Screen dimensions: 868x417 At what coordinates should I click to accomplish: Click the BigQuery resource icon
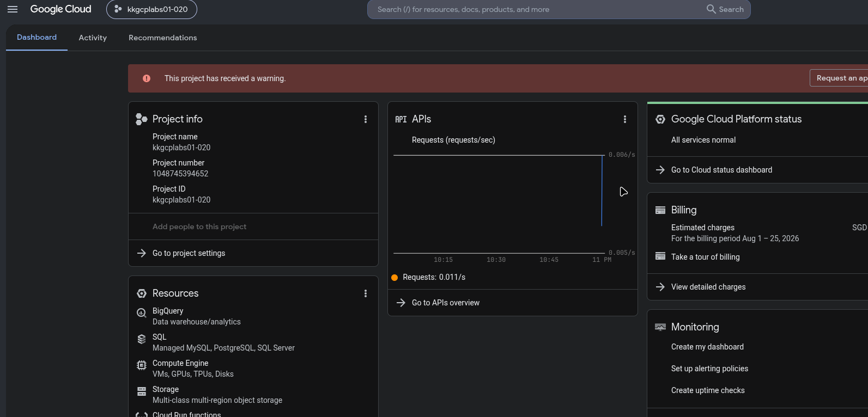[142, 312]
